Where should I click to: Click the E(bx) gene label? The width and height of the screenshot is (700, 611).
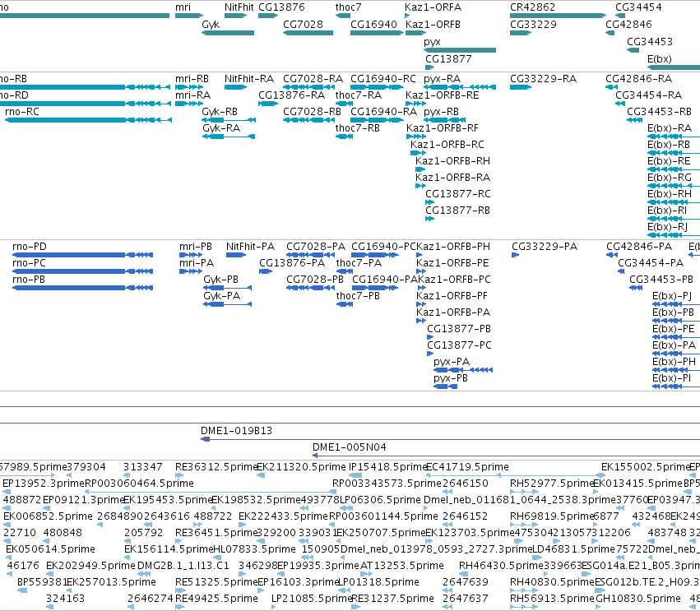[x=660, y=59]
